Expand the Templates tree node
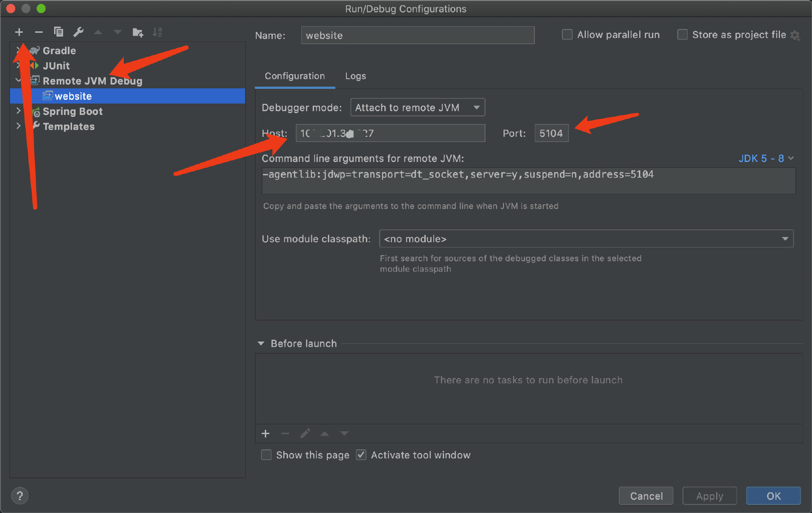 [19, 126]
